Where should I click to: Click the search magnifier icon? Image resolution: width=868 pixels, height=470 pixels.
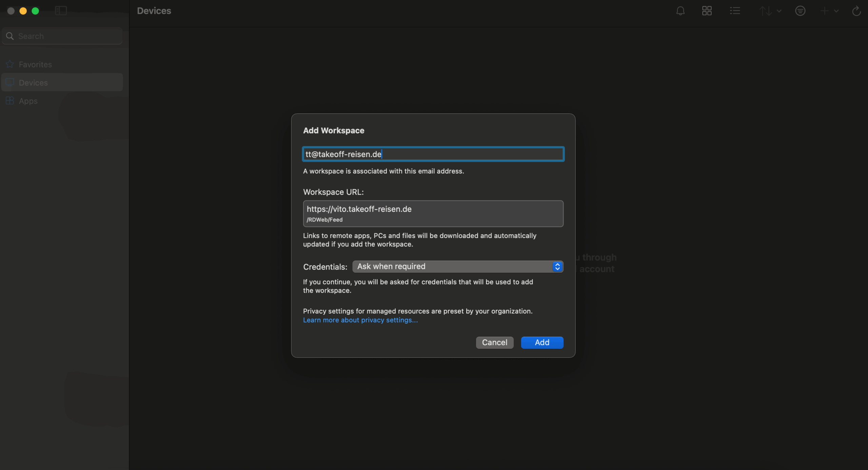coord(10,36)
